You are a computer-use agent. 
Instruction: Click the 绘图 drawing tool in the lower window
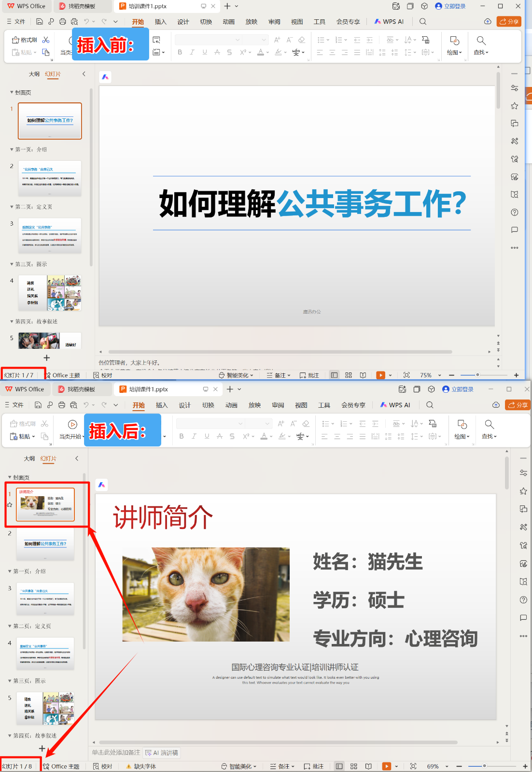point(462,429)
